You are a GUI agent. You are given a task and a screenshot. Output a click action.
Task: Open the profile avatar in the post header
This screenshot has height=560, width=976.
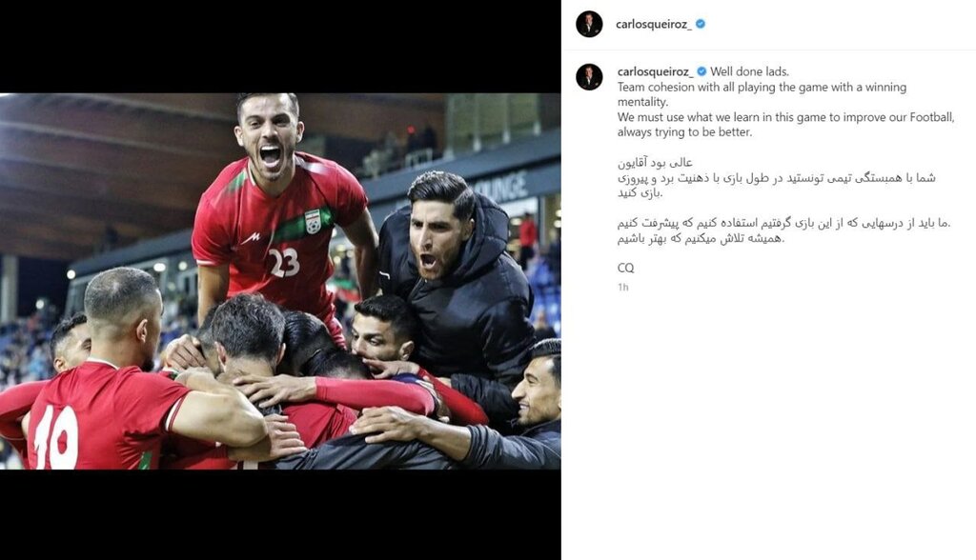(x=589, y=24)
